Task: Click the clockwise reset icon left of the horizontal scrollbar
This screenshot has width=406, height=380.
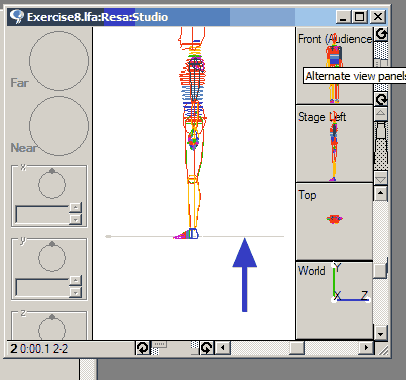Action: point(207,348)
